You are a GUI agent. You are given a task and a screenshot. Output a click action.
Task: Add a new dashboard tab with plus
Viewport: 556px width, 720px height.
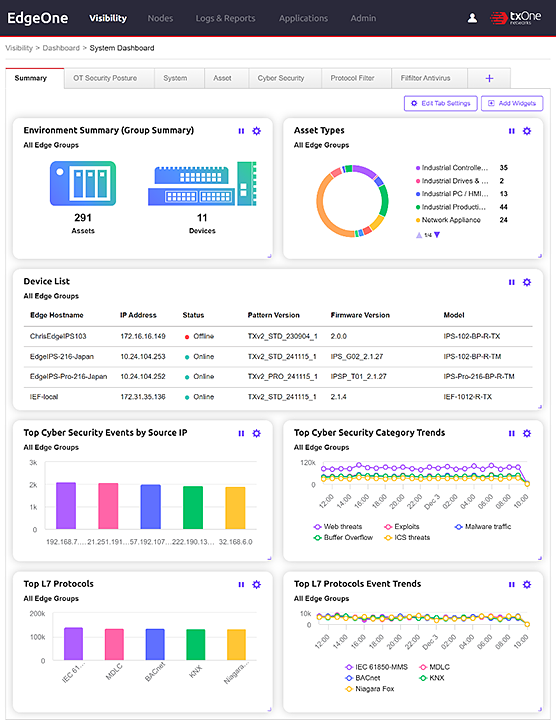(x=489, y=79)
